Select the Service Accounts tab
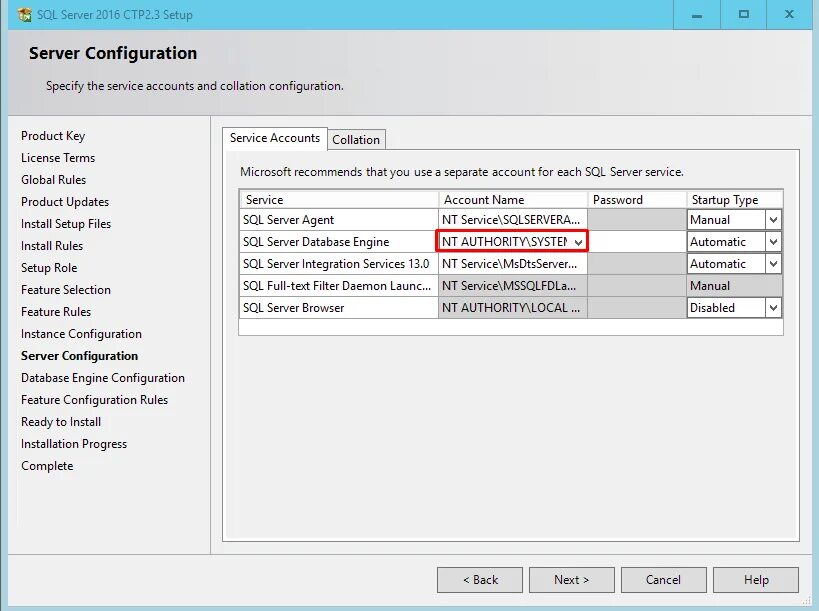819x611 pixels. (275, 138)
